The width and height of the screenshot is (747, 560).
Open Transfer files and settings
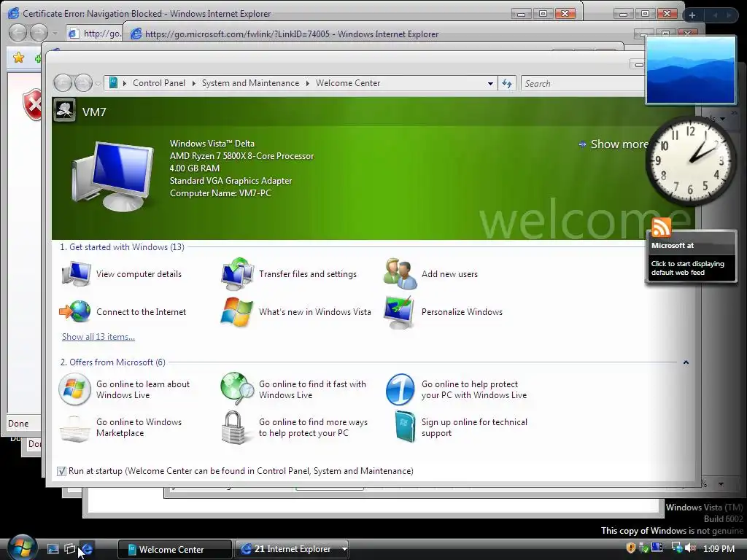(289, 274)
